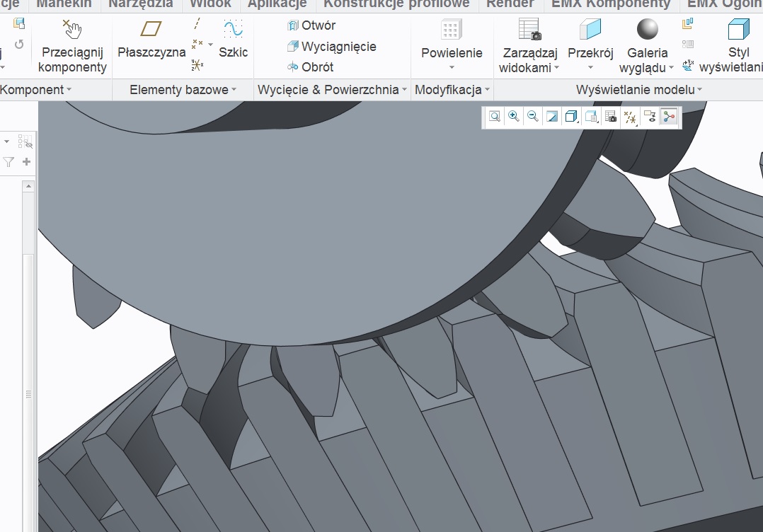
Task: Open Konstrukcje profilowe ribbon tab
Action: coord(396,4)
